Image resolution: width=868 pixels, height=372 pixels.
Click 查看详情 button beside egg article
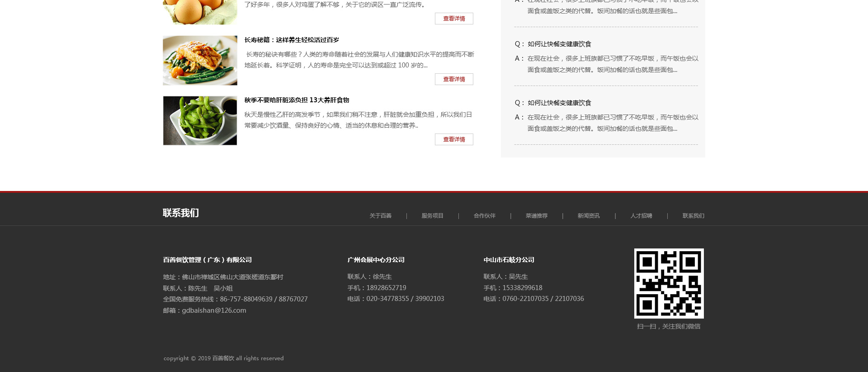pos(454,19)
